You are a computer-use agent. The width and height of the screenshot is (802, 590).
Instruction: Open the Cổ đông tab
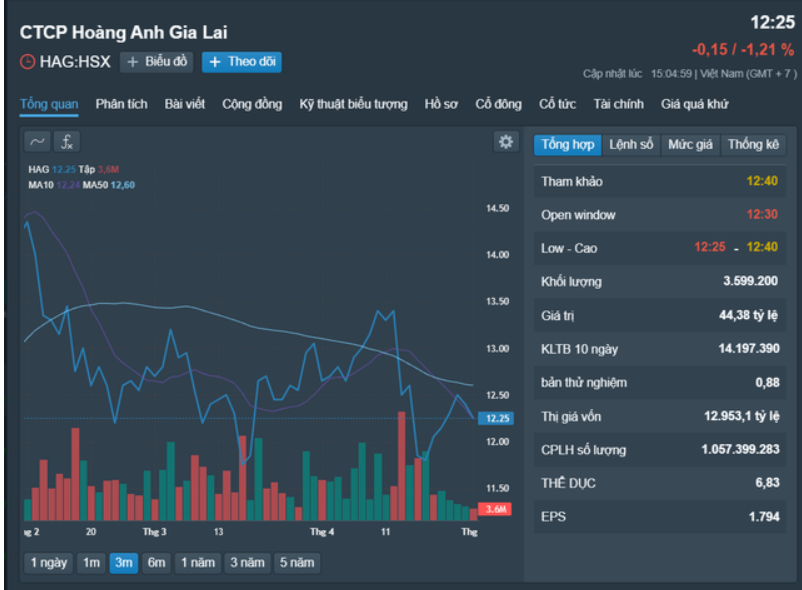[499, 104]
